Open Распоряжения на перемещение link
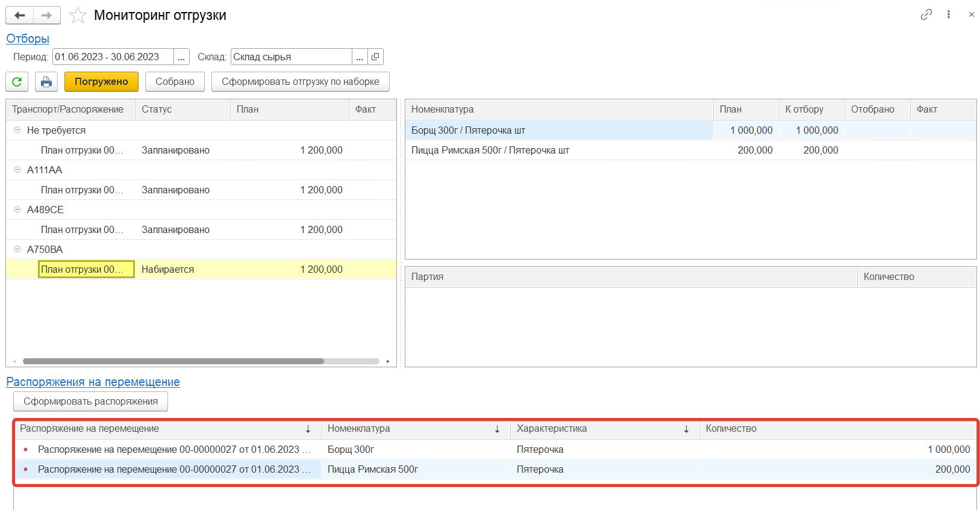The width and height of the screenshot is (980, 510). [93, 382]
